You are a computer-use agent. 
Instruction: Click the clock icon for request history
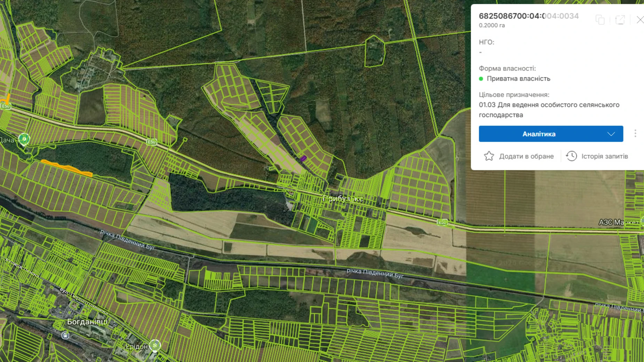[571, 156]
